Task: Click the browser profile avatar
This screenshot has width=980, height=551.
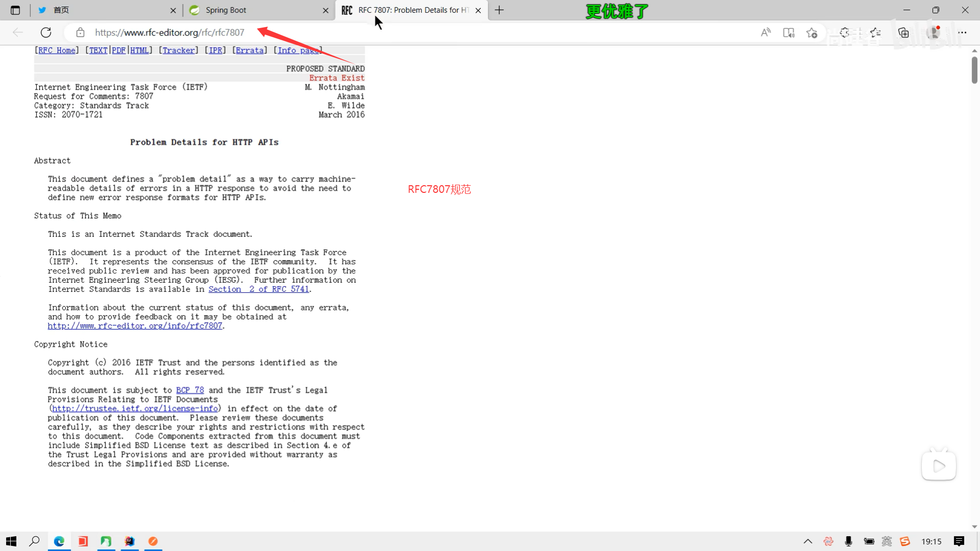Action: pyautogui.click(x=934, y=33)
